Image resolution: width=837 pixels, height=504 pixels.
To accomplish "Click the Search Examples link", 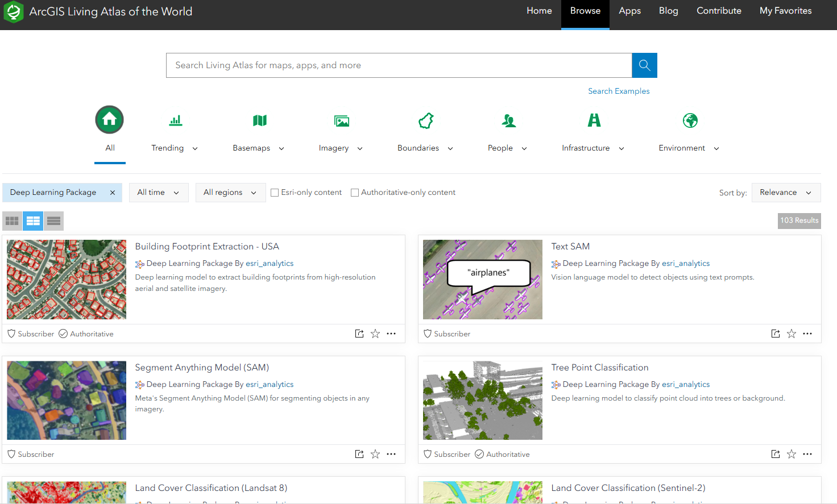I will 619,91.
